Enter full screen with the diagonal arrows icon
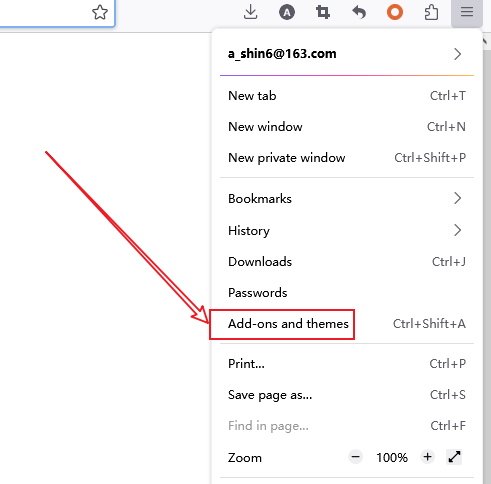The image size is (491, 484). click(x=454, y=457)
